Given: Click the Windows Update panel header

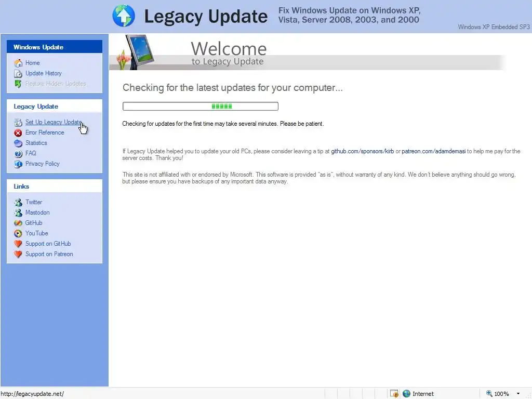Looking at the screenshot, I should tap(55, 47).
